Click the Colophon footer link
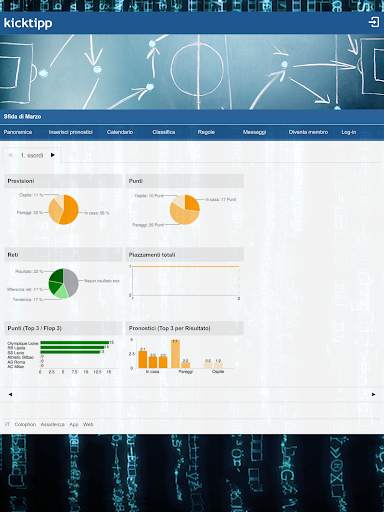 point(25,424)
